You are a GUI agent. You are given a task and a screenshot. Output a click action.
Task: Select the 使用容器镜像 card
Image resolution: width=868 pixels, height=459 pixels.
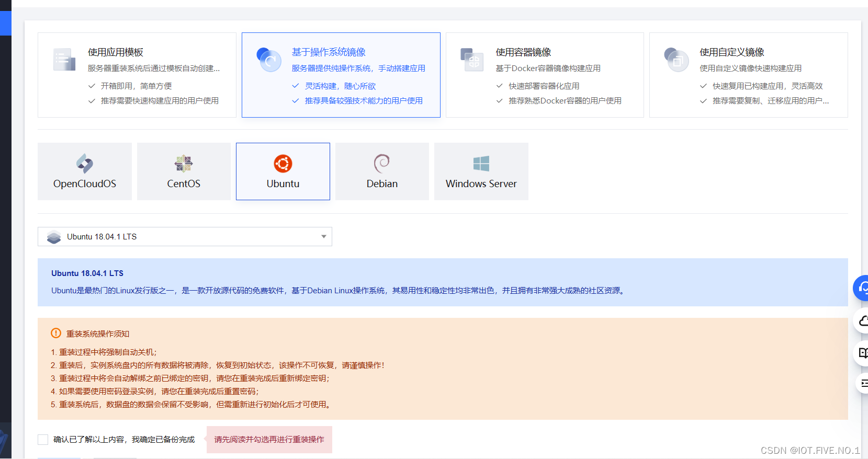click(545, 75)
